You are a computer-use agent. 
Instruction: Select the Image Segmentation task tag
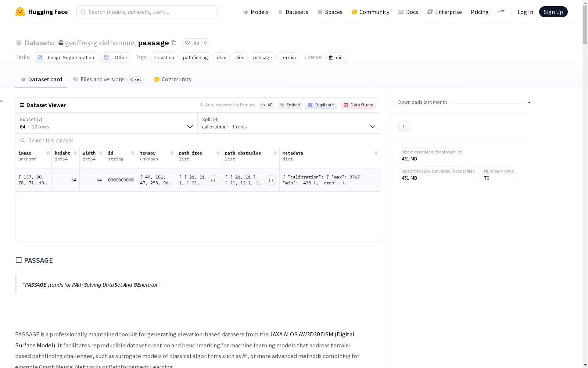(x=65, y=57)
